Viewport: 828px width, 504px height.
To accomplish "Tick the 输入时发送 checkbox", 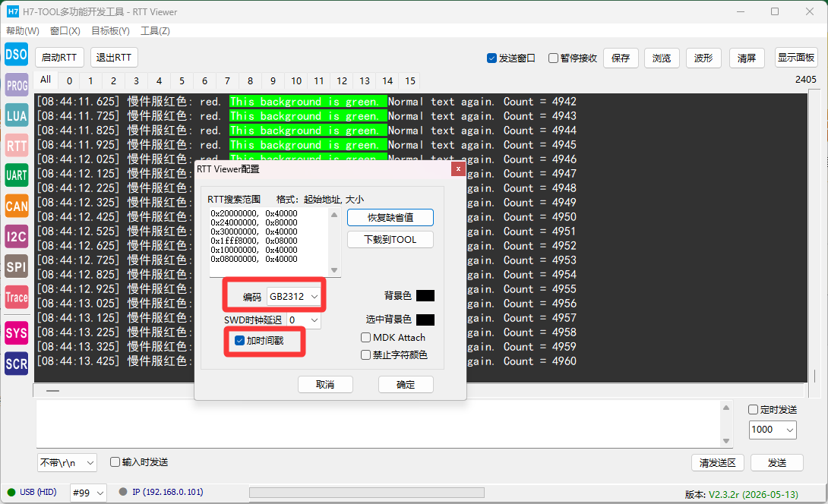I will 115,461.
